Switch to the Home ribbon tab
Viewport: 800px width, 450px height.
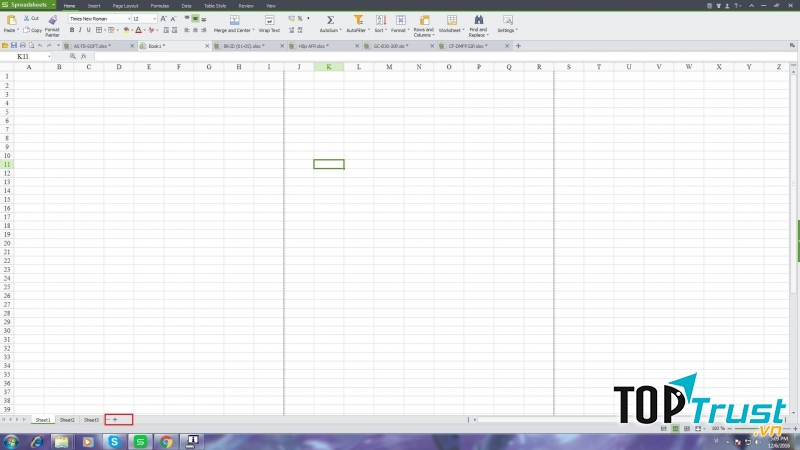coord(69,6)
